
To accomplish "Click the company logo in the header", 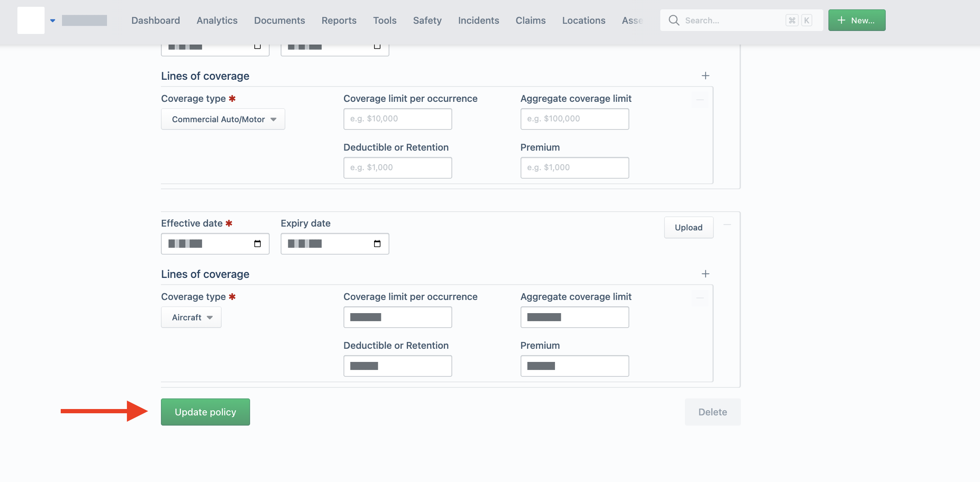I will coord(31,20).
